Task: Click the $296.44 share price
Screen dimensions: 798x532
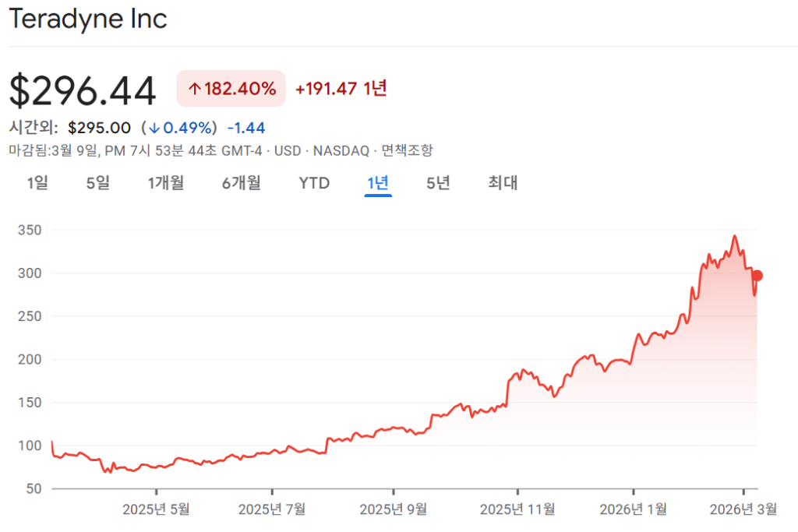Action: click(83, 90)
